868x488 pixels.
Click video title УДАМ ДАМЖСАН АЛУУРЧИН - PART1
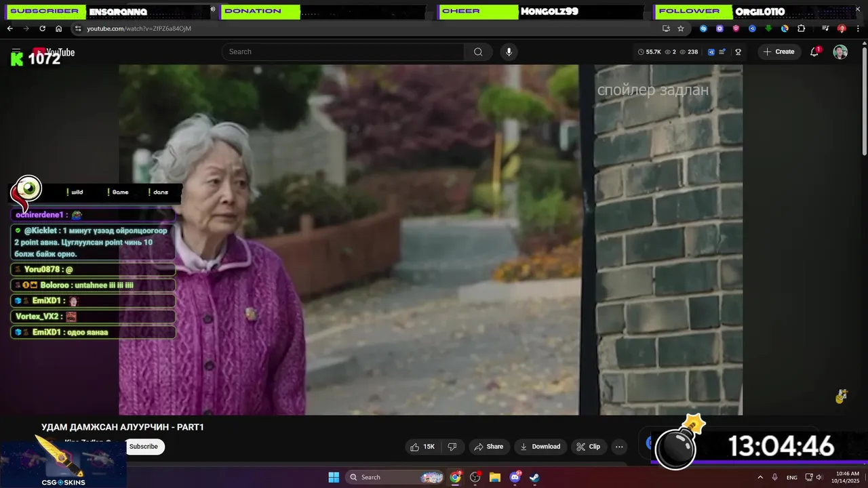[x=123, y=427]
